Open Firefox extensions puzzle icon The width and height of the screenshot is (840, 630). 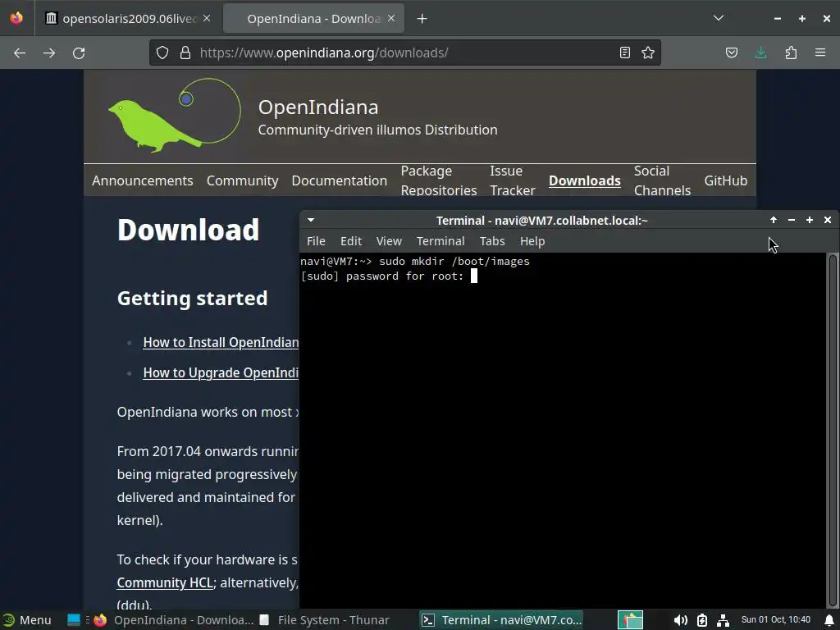791,52
